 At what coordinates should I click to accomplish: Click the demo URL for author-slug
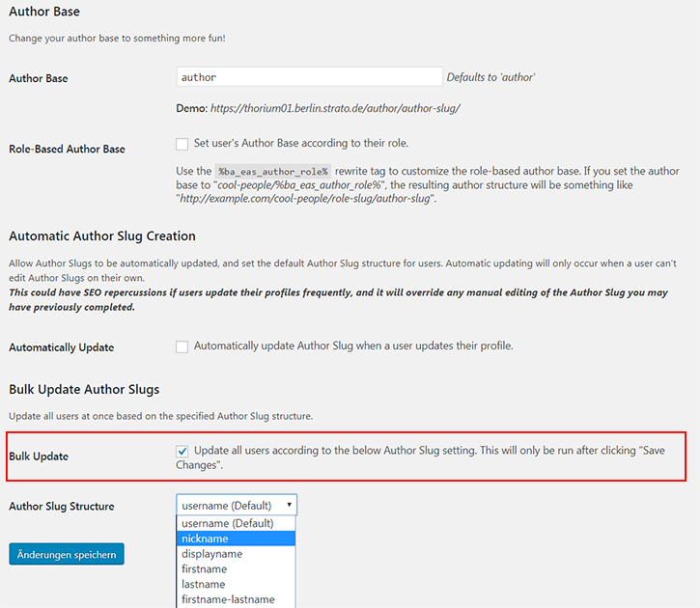point(335,108)
